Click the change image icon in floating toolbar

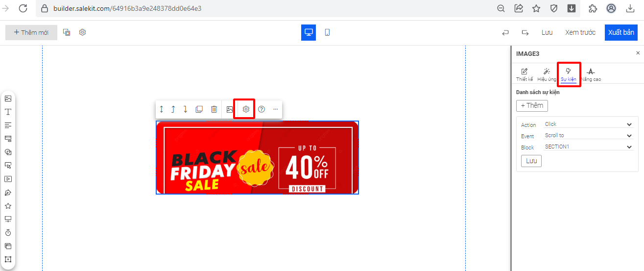(230, 109)
